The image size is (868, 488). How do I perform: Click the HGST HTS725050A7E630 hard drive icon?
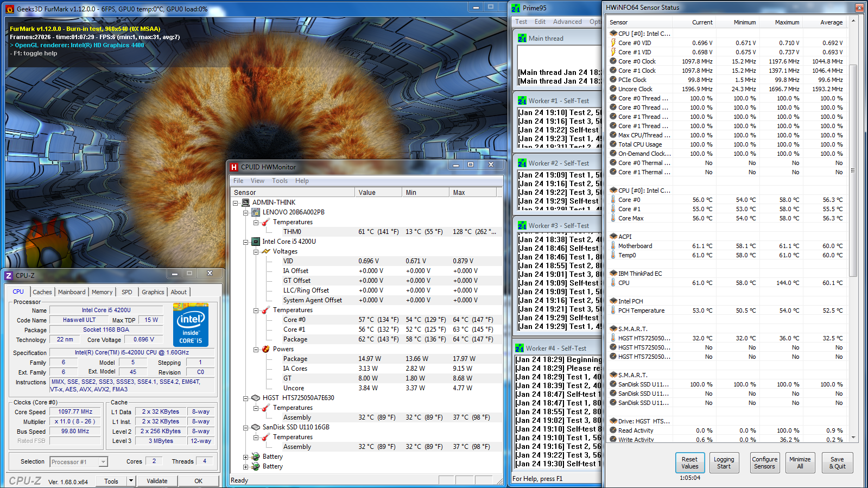pyautogui.click(x=256, y=398)
